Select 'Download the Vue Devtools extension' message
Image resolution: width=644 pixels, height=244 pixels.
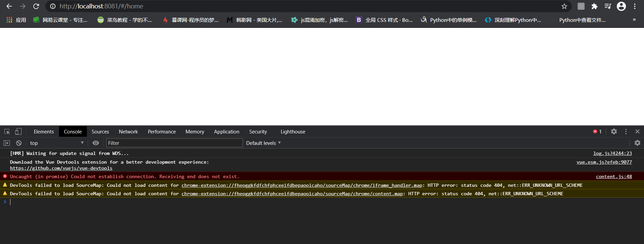109,162
